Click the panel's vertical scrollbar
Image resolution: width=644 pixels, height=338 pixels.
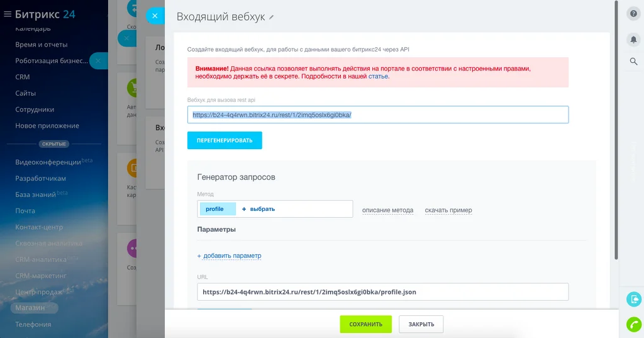616,130
